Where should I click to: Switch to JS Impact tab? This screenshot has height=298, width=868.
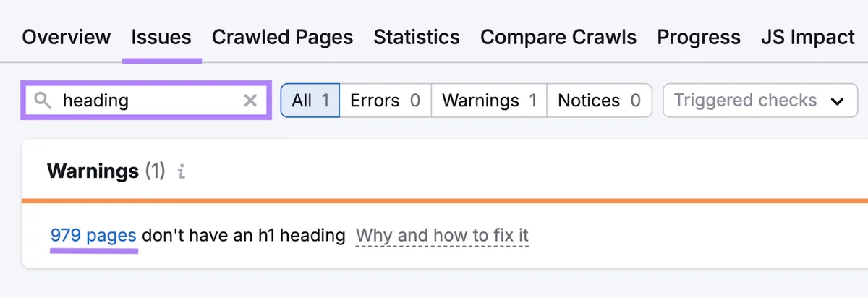coord(808,37)
